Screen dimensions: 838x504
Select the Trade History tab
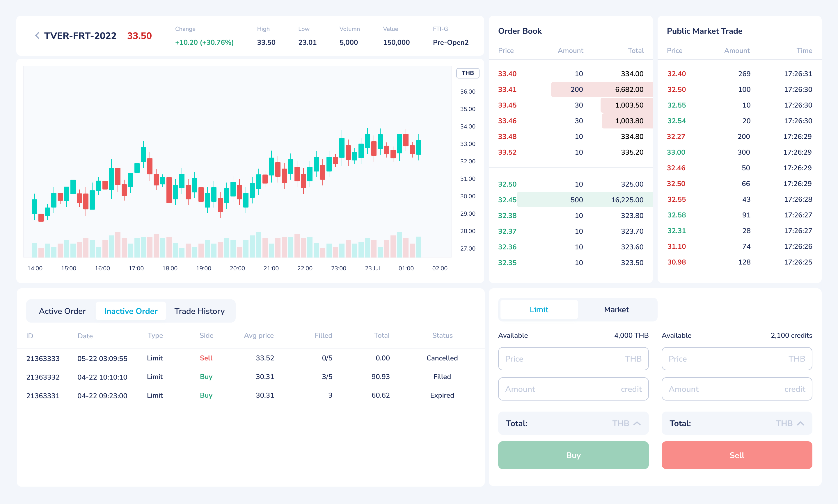pyautogui.click(x=199, y=311)
